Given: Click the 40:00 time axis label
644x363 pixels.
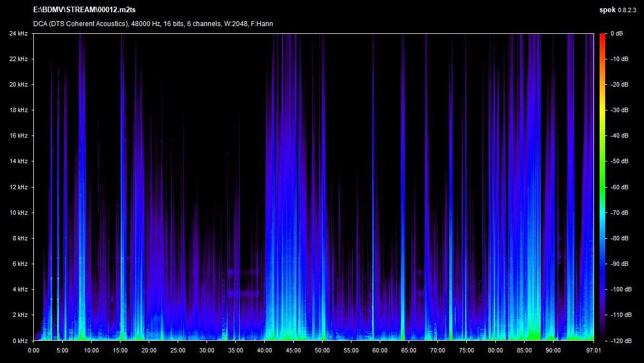Looking at the screenshot, I should tap(264, 350).
